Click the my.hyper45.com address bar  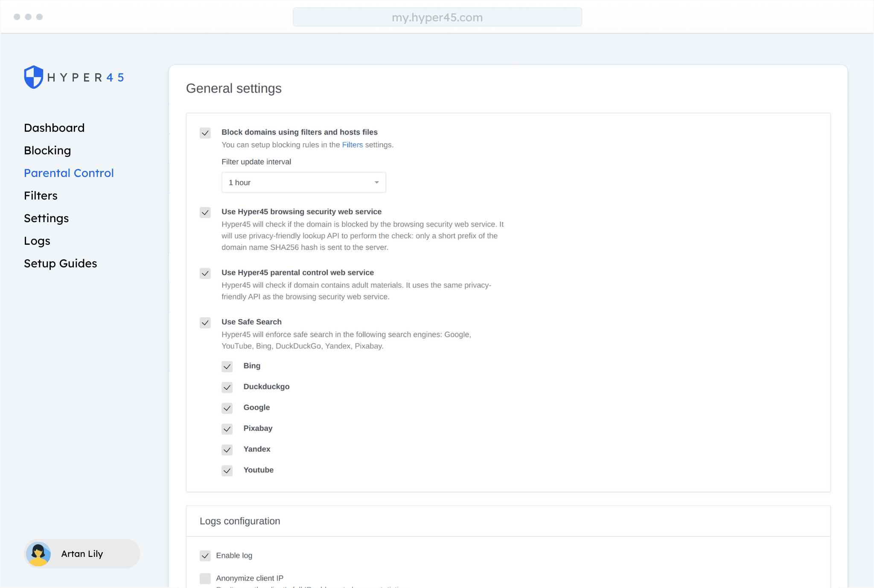click(437, 17)
